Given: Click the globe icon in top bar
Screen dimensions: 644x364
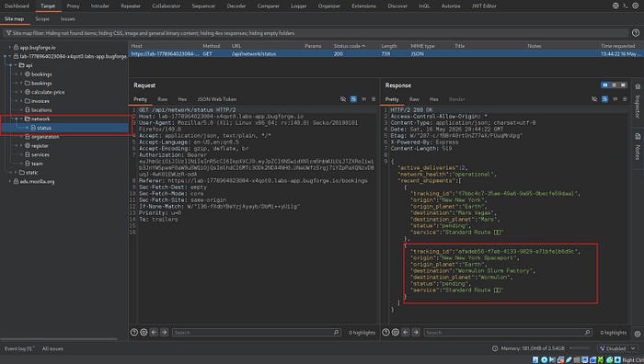Looking at the screenshot, I should tap(615, 6).
